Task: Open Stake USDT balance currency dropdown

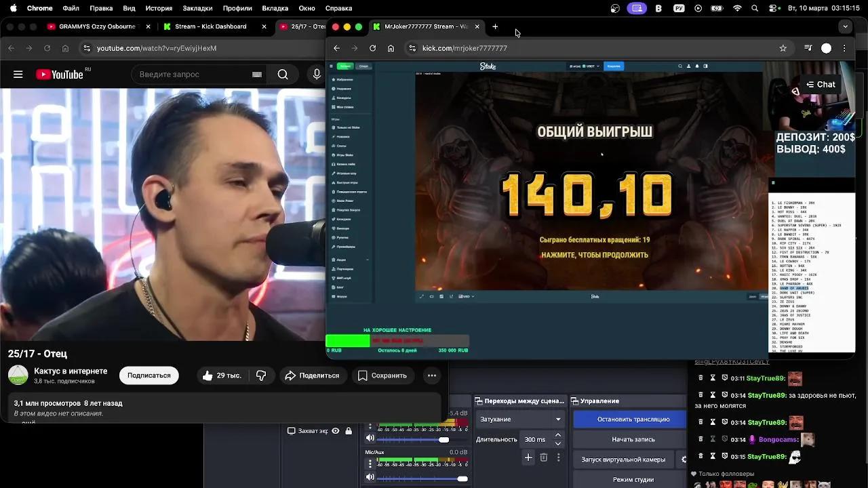Action: 585,66
